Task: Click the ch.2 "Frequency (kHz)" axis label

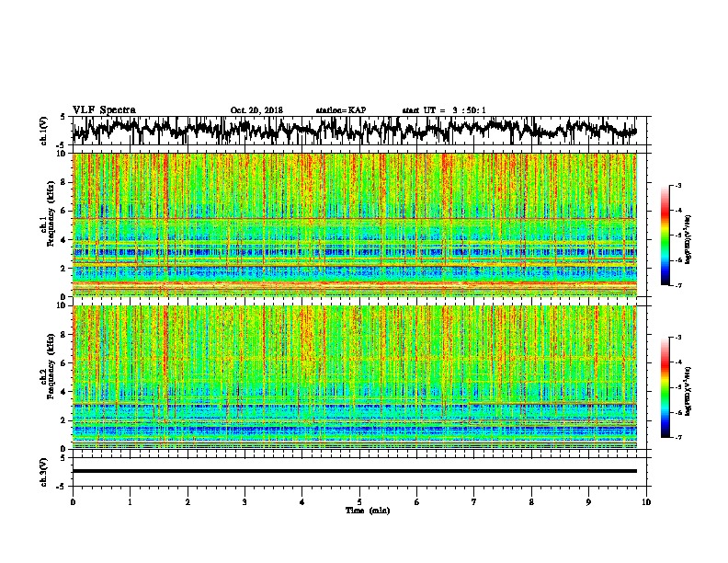Action: [51, 366]
